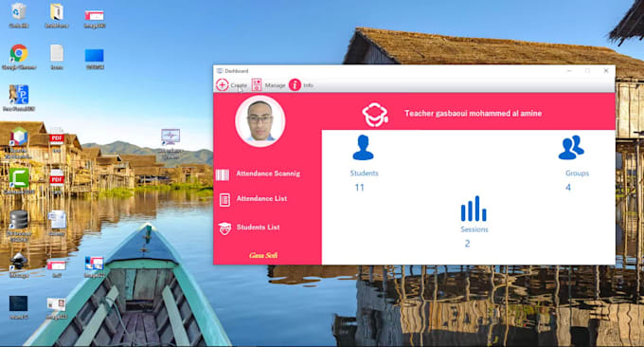This screenshot has width=644, height=347.
Task: Click the Sessions label on dashboard
Action: point(474,229)
